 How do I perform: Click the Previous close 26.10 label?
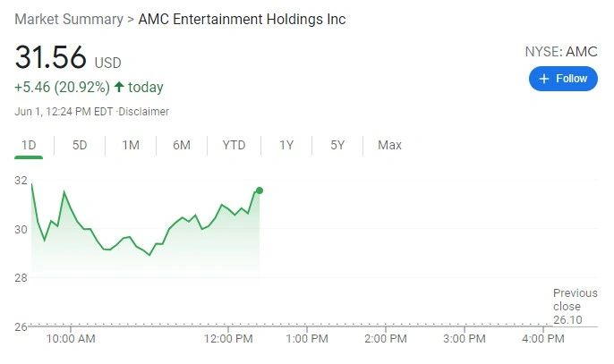point(576,307)
